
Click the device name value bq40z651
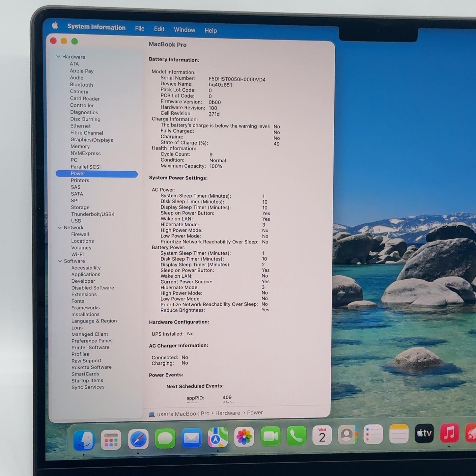coord(220,85)
